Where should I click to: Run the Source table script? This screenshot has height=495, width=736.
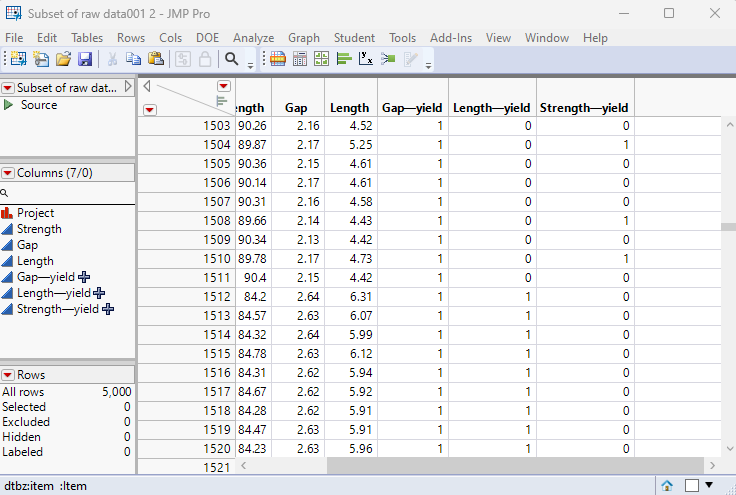click(x=9, y=105)
